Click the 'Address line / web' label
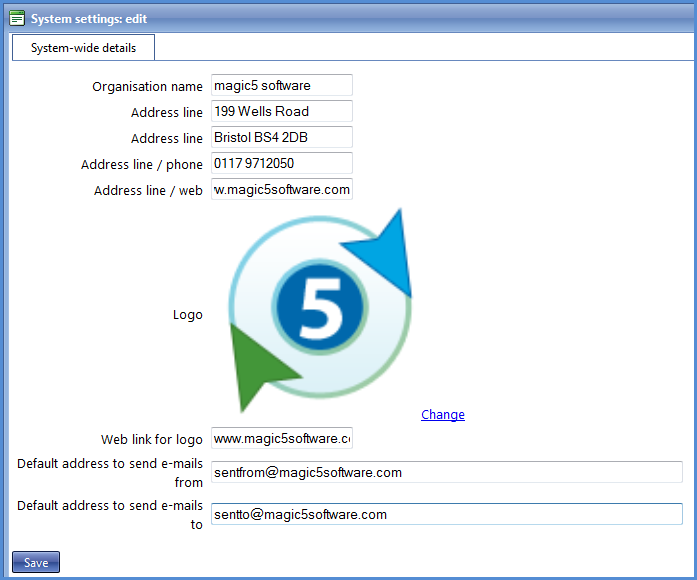The image size is (697, 580). [x=148, y=191]
